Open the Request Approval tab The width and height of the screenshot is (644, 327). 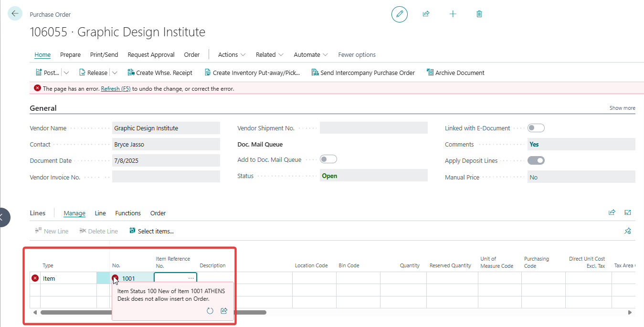pyautogui.click(x=151, y=54)
